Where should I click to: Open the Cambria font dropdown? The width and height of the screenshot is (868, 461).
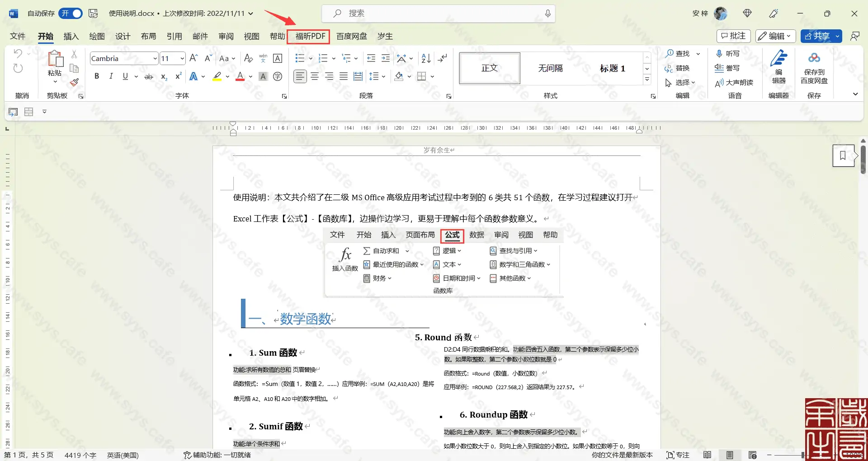[155, 58]
